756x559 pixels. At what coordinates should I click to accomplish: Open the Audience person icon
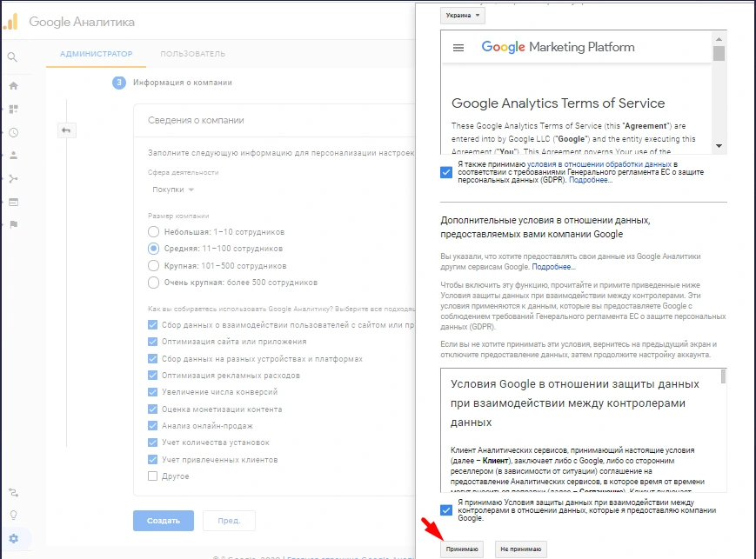(x=13, y=156)
